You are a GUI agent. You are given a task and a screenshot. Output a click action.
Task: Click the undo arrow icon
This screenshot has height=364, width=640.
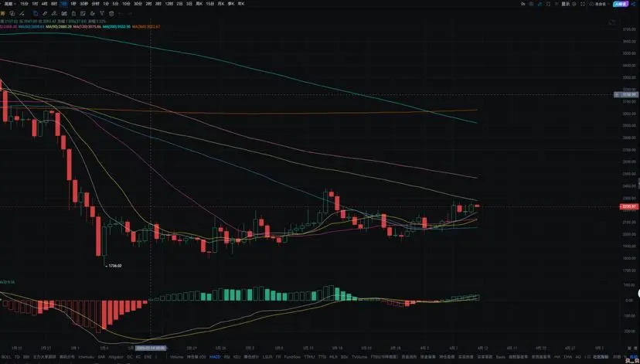[x=121, y=13]
